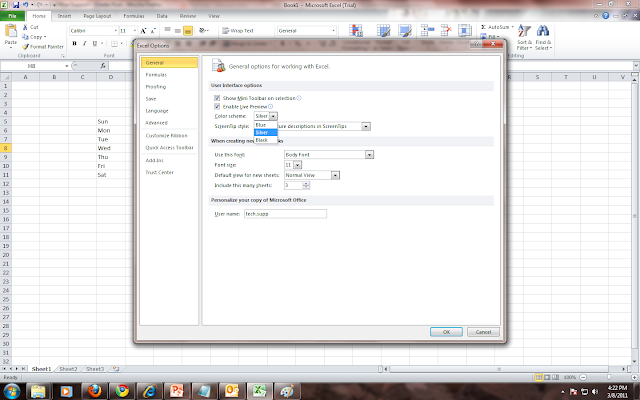Image resolution: width=640 pixels, height=400 pixels.
Task: Toggle Show Mini Toolbar on selection checkbox
Action: click(x=217, y=98)
